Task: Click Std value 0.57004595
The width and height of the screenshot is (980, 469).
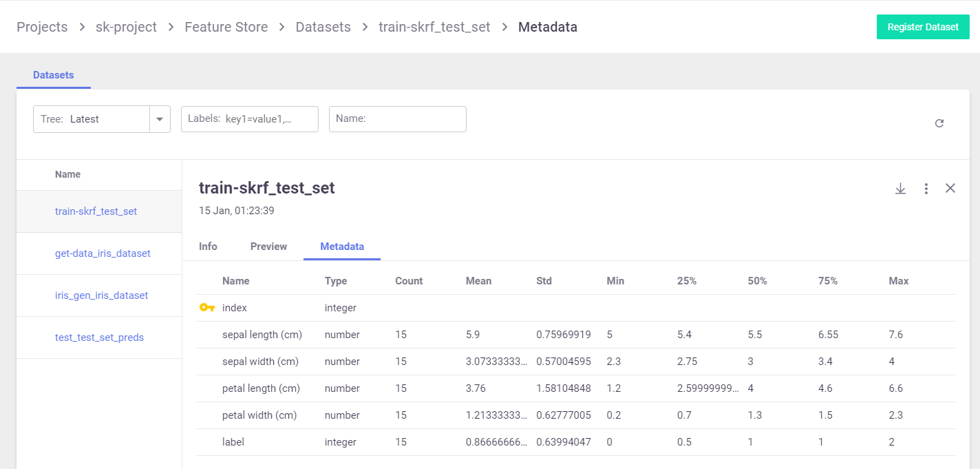Action: click(564, 362)
